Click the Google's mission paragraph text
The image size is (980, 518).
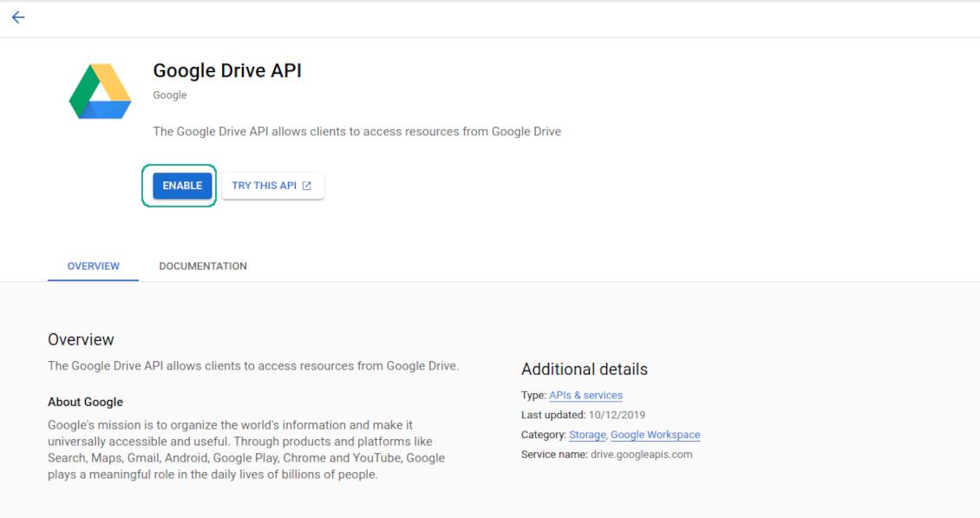pyautogui.click(x=246, y=449)
